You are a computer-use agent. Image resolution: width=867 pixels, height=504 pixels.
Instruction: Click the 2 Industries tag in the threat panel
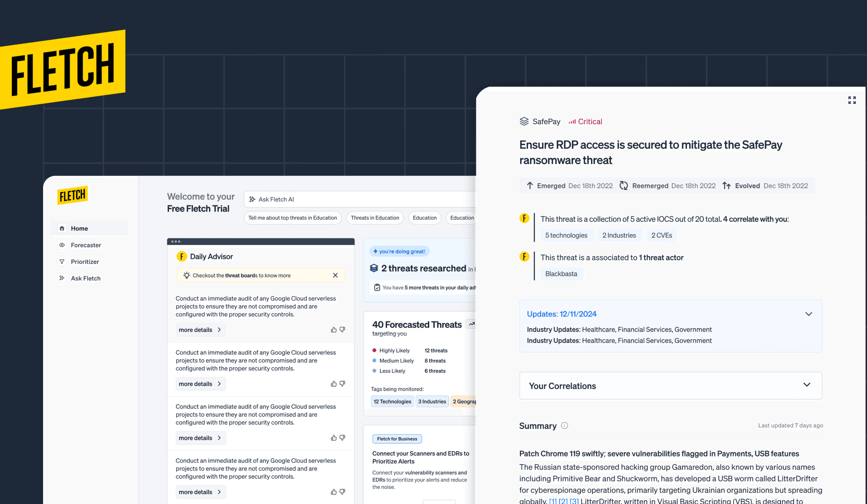click(x=619, y=235)
